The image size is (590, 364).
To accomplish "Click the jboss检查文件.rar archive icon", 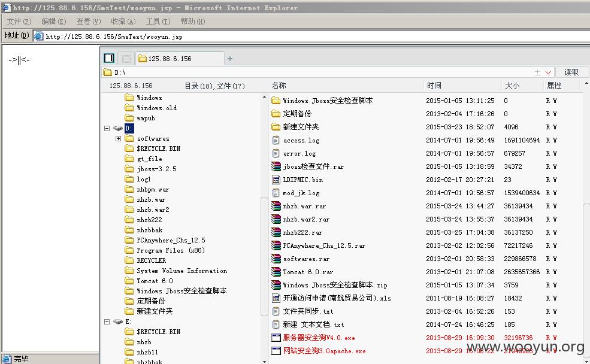I will pos(276,166).
